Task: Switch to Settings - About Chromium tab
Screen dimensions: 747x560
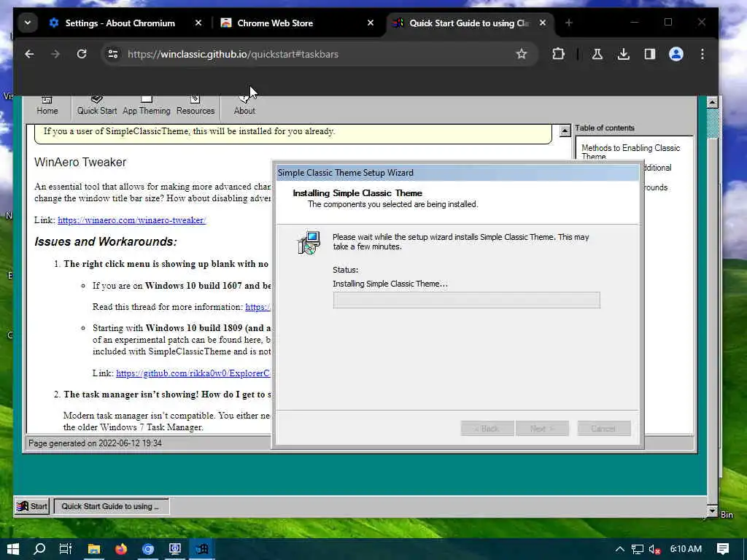Action: pyautogui.click(x=120, y=23)
